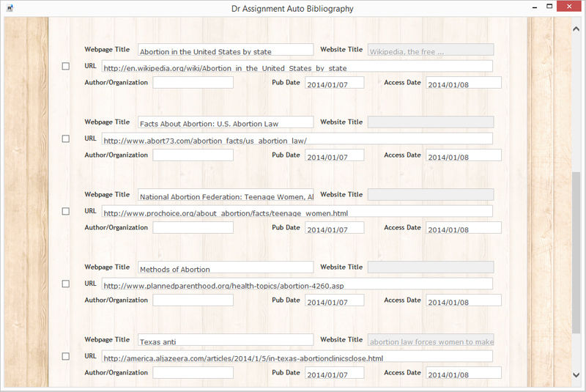Screen dimensions: 586x392
Task: Edit Webpage Title 'National Abortion Federation: Teenage Women'
Action: click(226, 195)
